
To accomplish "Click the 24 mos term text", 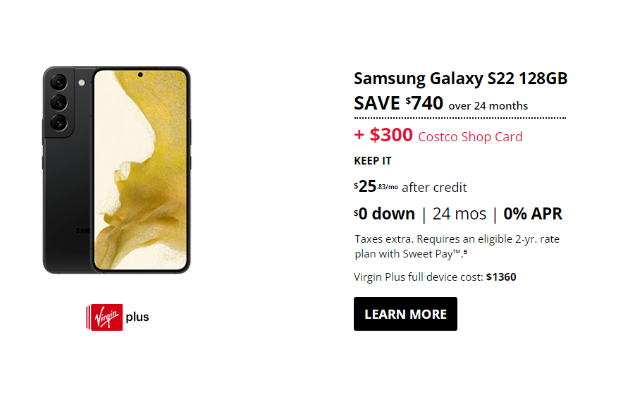I will click(459, 214).
